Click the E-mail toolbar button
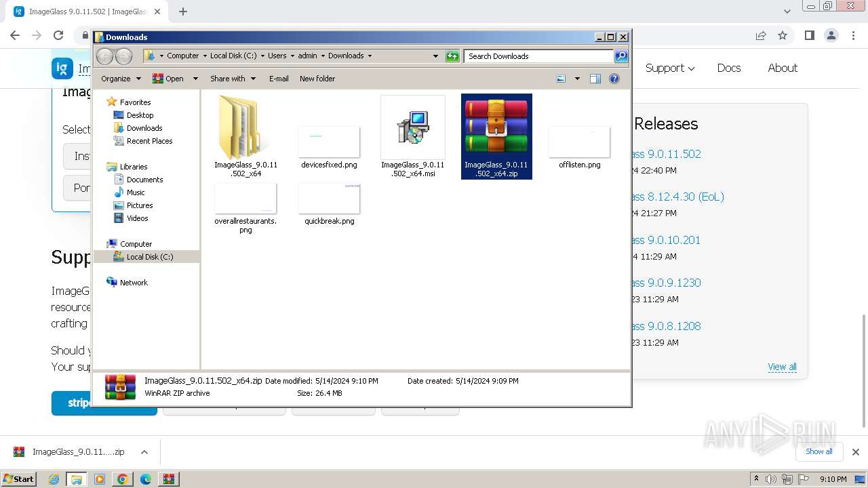The image size is (868, 488). [x=279, y=79]
